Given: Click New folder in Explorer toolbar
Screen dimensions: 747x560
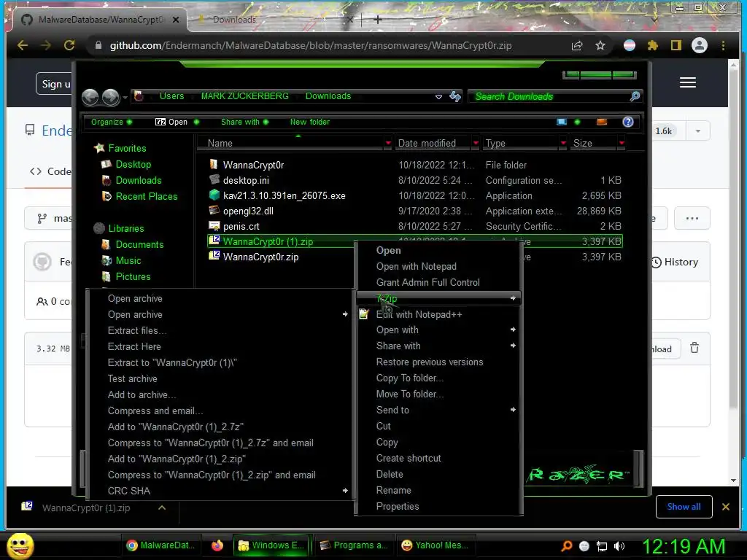Looking at the screenshot, I should 309,122.
